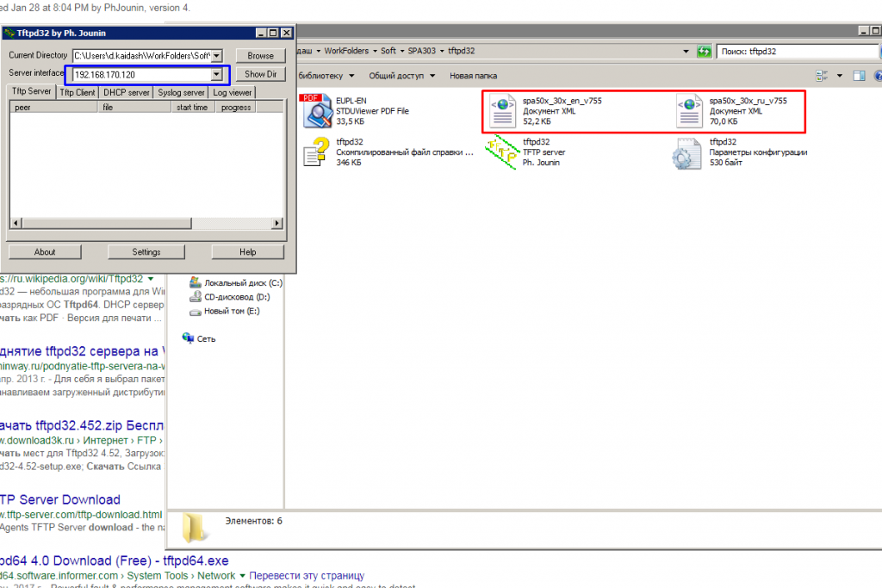This screenshot has width=882, height=588.
Task: Click the start time column header
Action: [x=193, y=108]
